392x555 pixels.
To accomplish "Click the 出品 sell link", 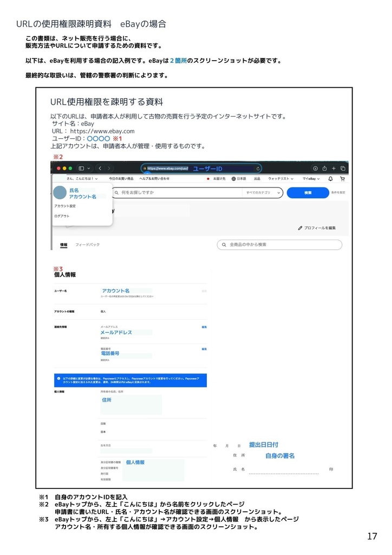I will tap(257, 179).
